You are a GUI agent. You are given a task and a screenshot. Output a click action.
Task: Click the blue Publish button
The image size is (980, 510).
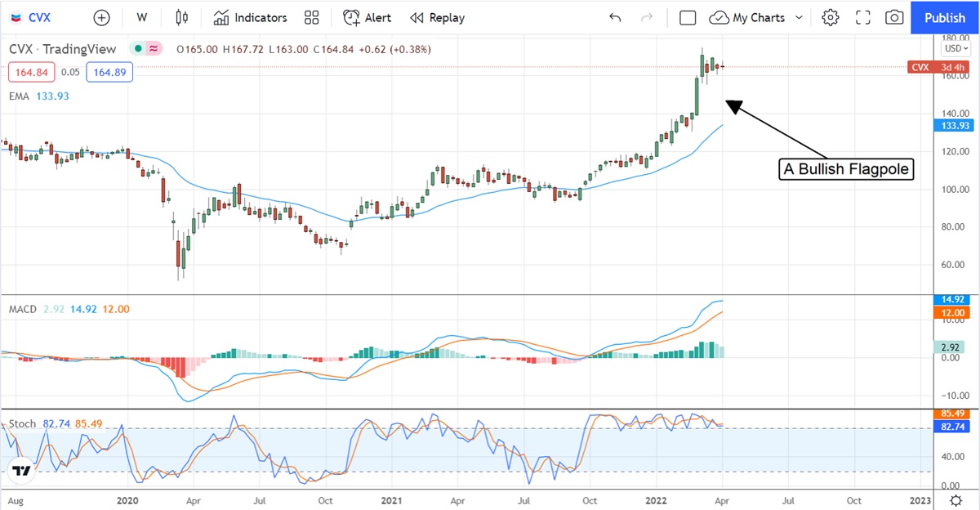coord(944,17)
